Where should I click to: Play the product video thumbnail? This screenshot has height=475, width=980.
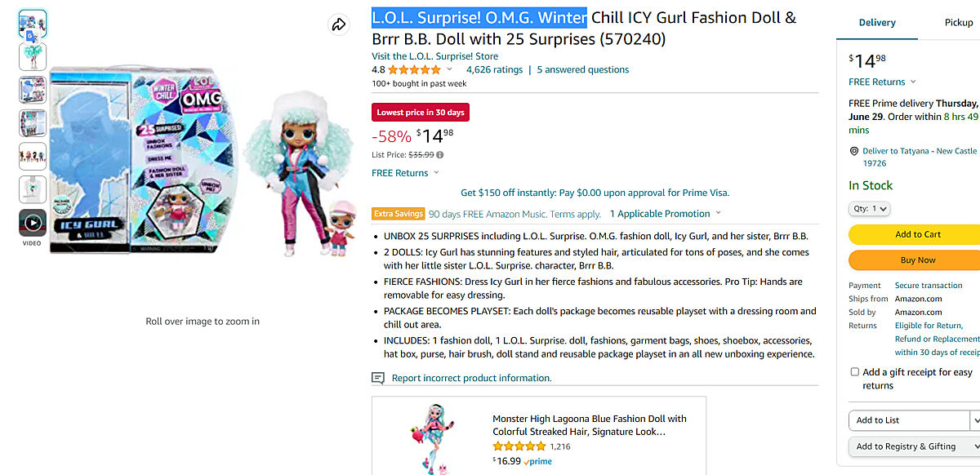click(33, 222)
